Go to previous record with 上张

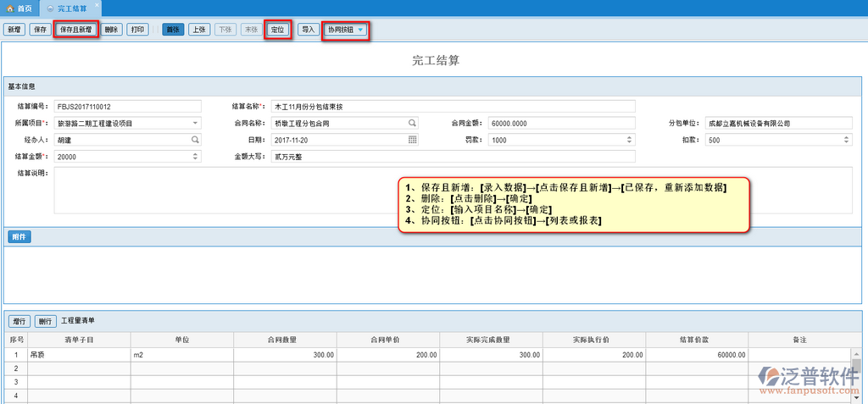coord(198,30)
